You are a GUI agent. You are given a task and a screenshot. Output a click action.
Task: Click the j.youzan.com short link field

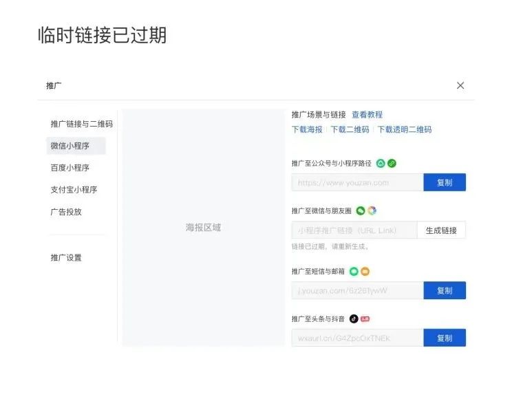pyautogui.click(x=357, y=290)
